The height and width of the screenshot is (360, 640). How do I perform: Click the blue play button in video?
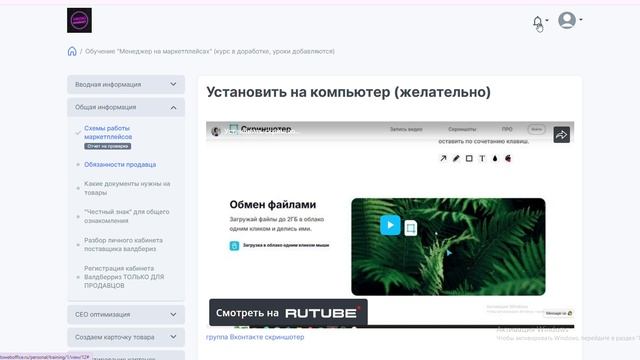point(390,225)
